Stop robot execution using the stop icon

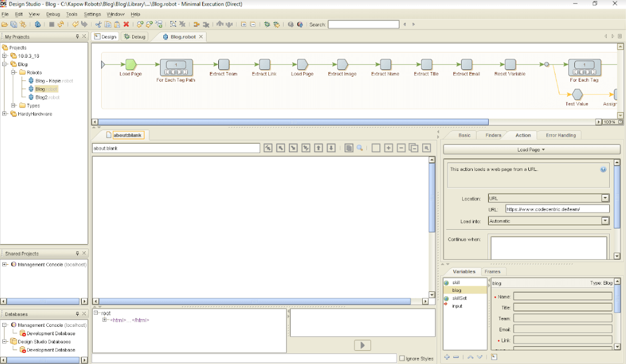(50, 24)
